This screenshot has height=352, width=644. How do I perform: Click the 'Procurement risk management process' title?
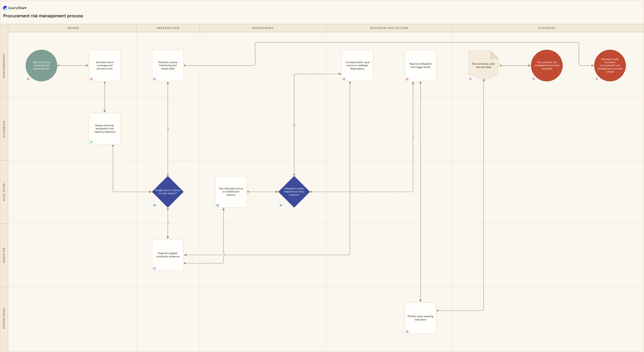click(43, 16)
